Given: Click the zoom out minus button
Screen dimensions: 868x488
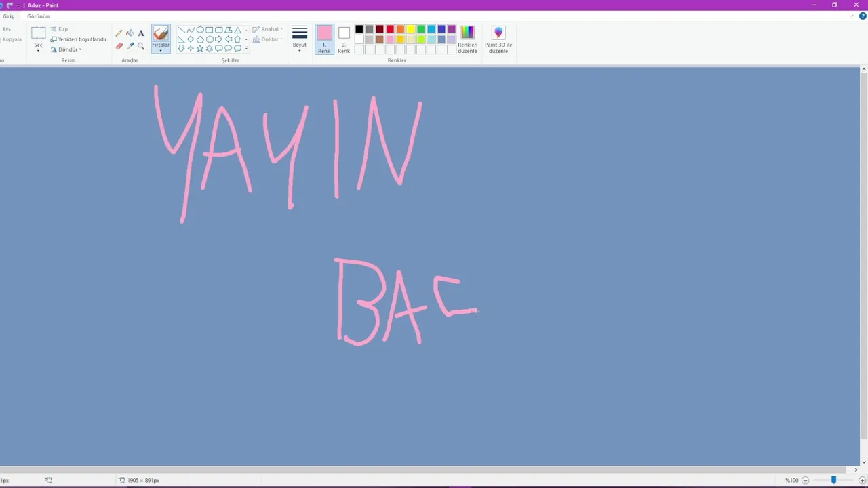Looking at the screenshot, I should [x=806, y=480].
